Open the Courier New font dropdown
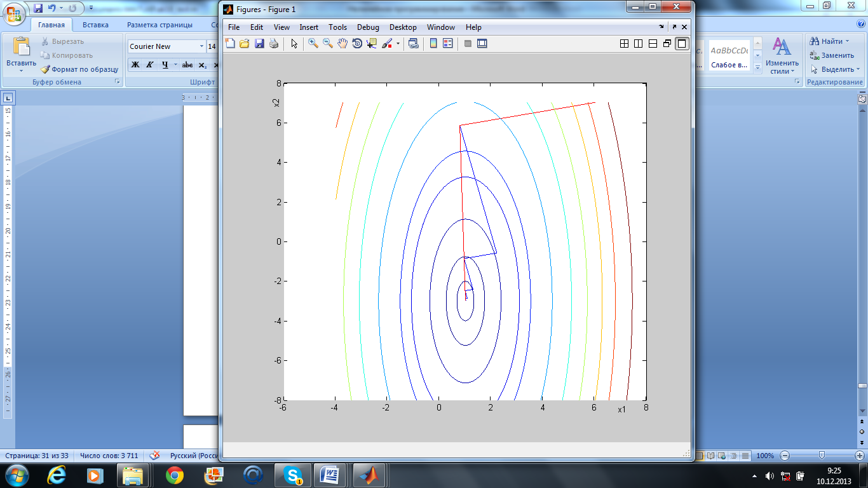This screenshot has width=868, height=488. (201, 46)
